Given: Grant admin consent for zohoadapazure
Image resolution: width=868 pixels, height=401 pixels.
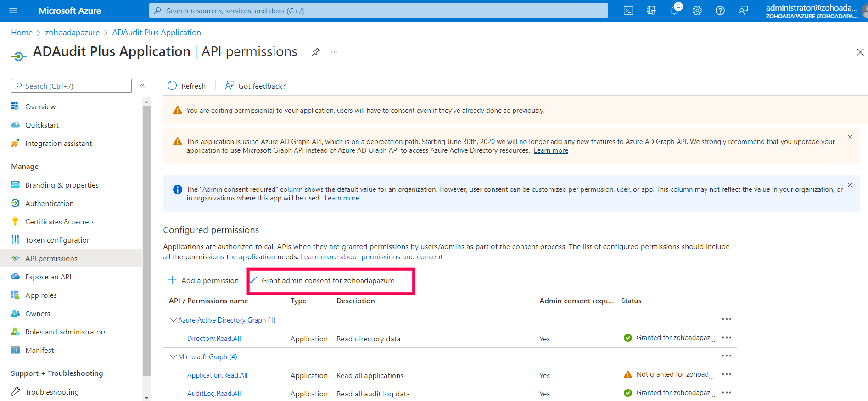Looking at the screenshot, I should click(327, 281).
